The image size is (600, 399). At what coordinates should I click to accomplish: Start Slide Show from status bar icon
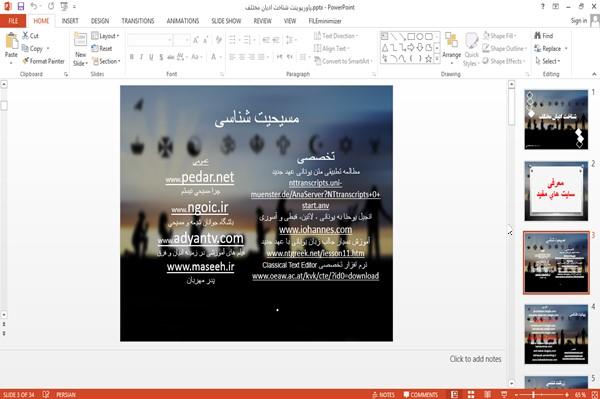coord(504,394)
